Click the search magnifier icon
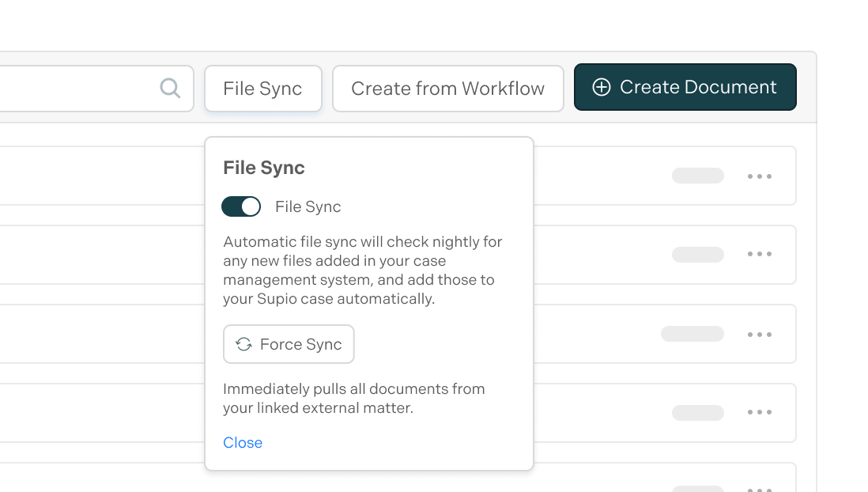Screen dimensions: 868x492 (170, 88)
